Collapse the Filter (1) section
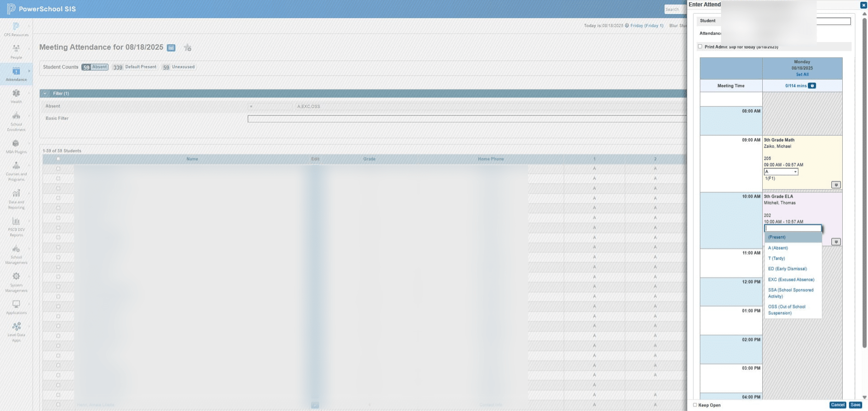868x411 pixels. point(45,93)
